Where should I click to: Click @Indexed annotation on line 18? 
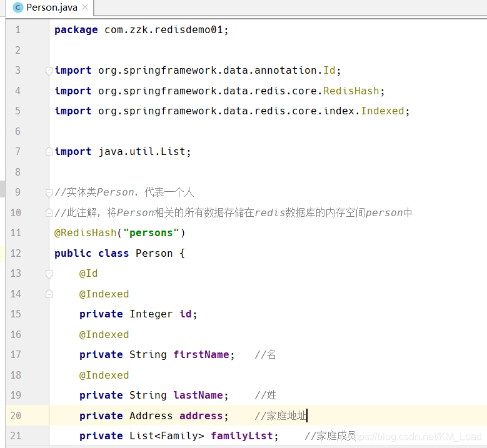(104, 376)
